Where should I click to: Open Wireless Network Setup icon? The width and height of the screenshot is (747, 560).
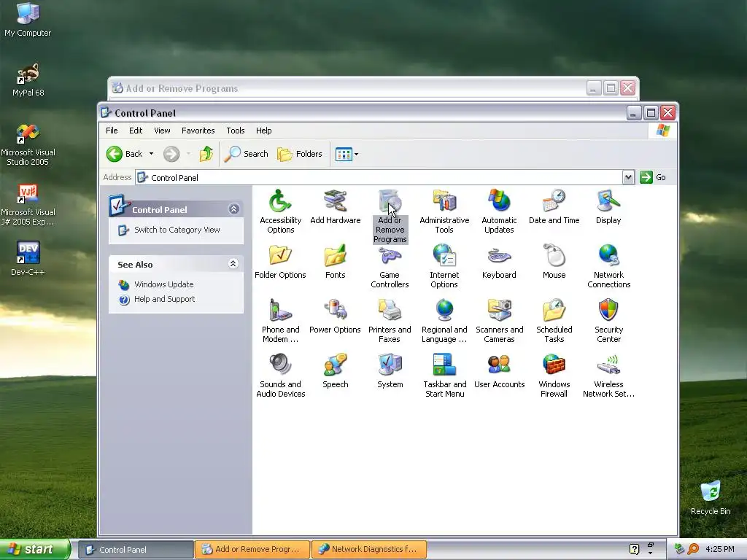(x=608, y=376)
